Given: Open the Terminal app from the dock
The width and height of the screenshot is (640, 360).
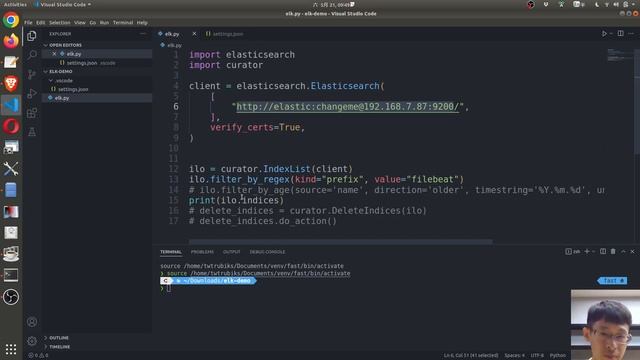Looking at the screenshot, I should coord(11,275).
